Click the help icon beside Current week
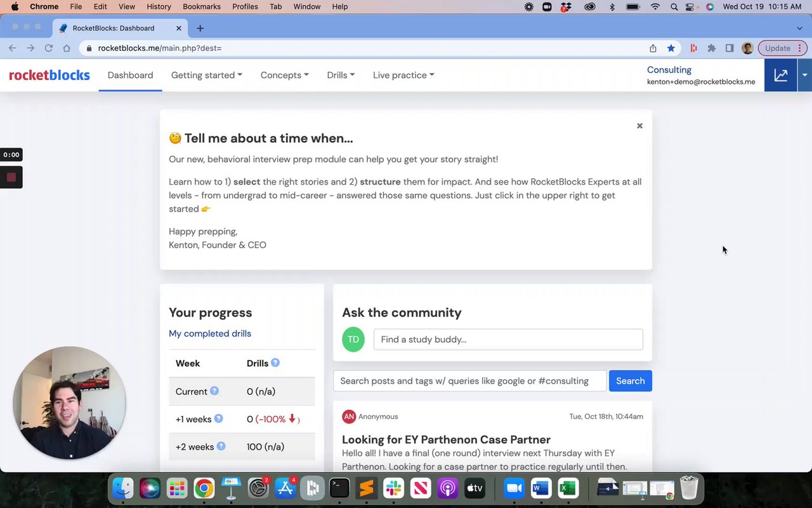This screenshot has height=508, width=812. (214, 391)
